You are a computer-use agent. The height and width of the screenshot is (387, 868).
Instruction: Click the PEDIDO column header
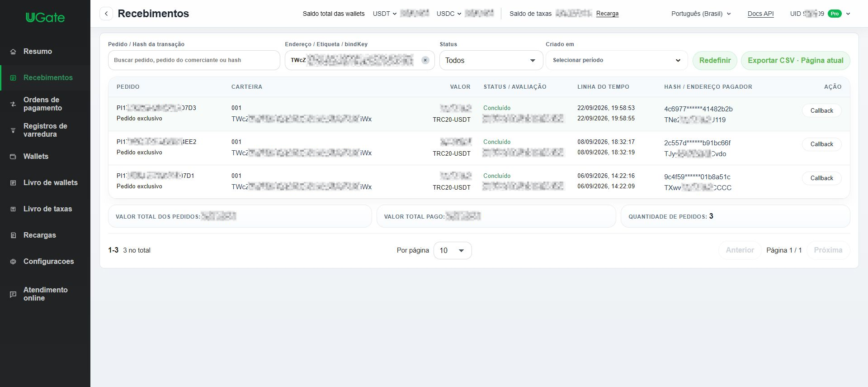(x=128, y=87)
